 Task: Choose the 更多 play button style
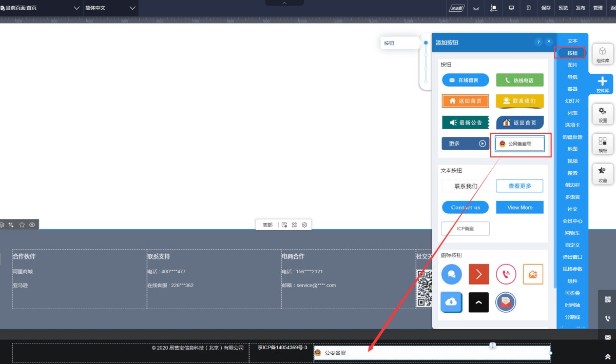466,144
